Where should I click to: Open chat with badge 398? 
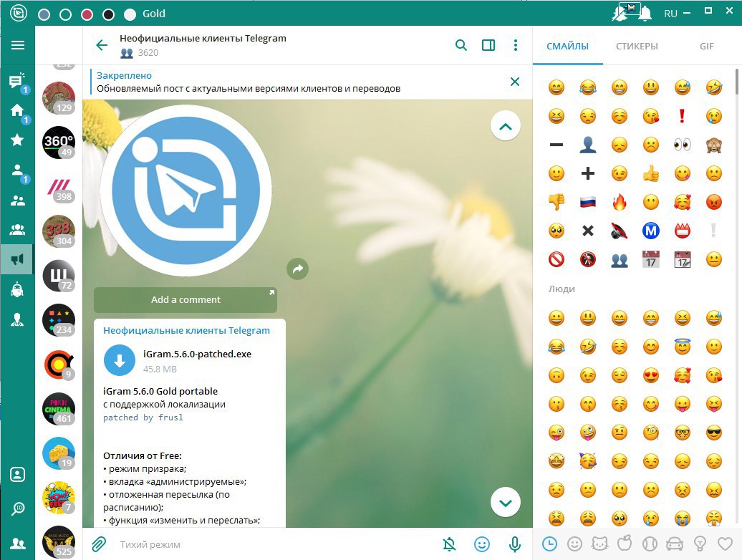(x=59, y=187)
